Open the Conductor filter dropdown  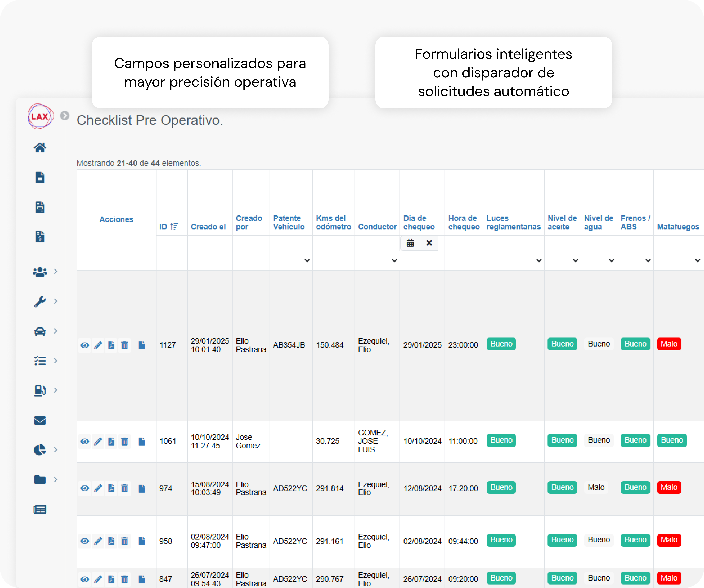click(x=394, y=260)
